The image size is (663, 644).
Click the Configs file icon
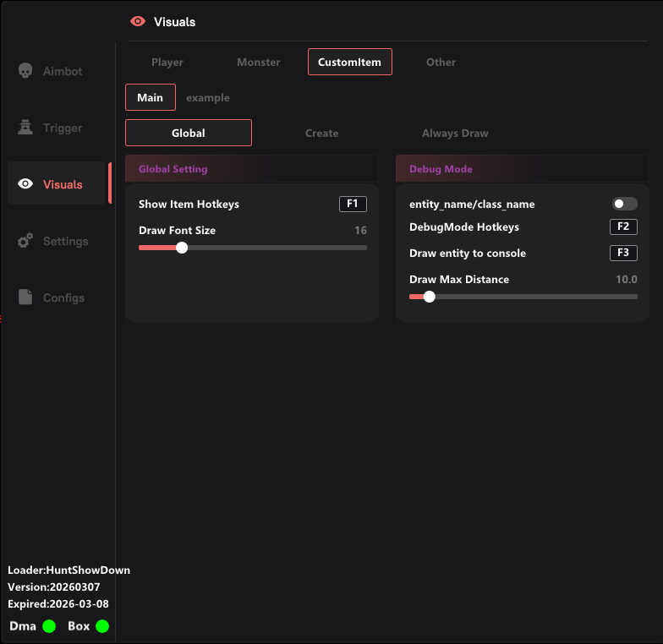pyautogui.click(x=25, y=297)
